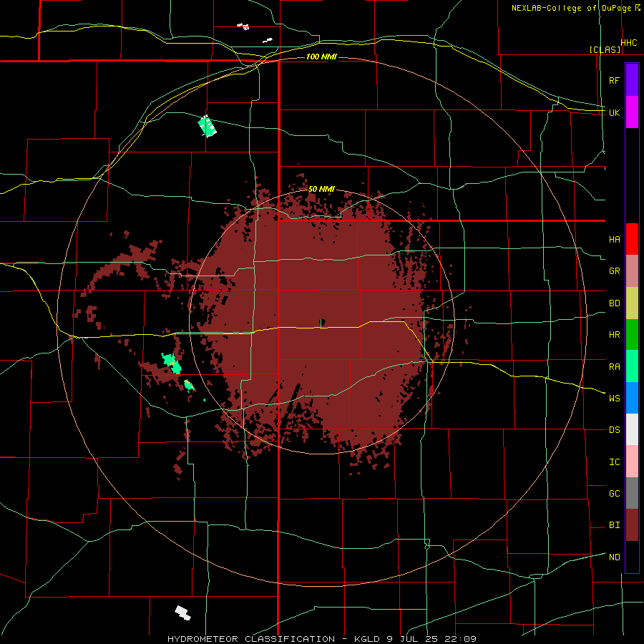Click the RA legend label

(614, 367)
